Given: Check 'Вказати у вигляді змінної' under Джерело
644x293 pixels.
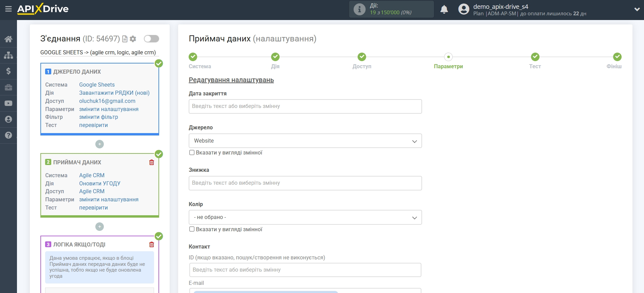Looking at the screenshot, I should [192, 152].
